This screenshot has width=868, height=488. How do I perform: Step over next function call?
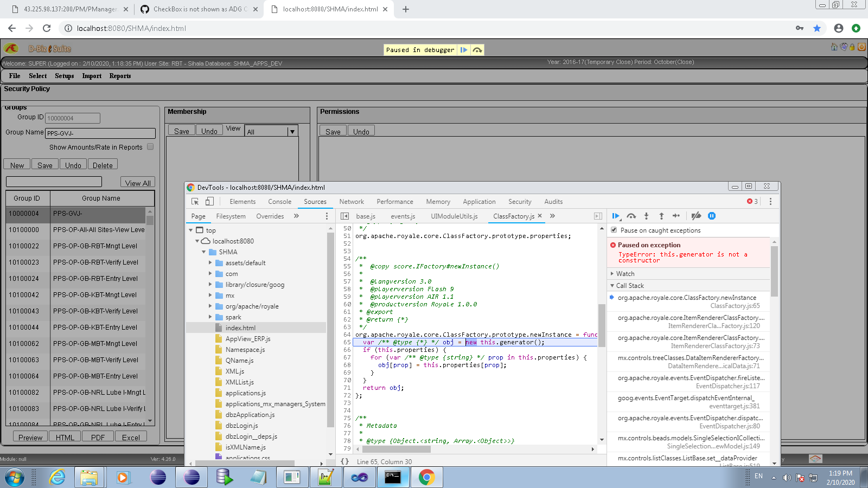(631, 216)
